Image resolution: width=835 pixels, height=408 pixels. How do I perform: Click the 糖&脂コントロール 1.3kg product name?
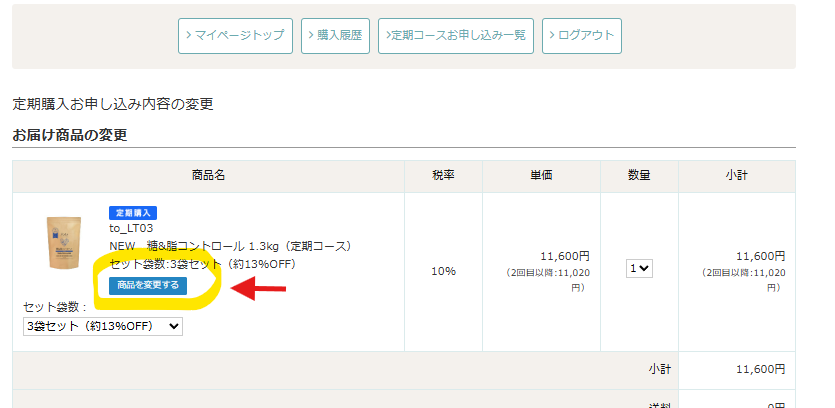coord(230,246)
